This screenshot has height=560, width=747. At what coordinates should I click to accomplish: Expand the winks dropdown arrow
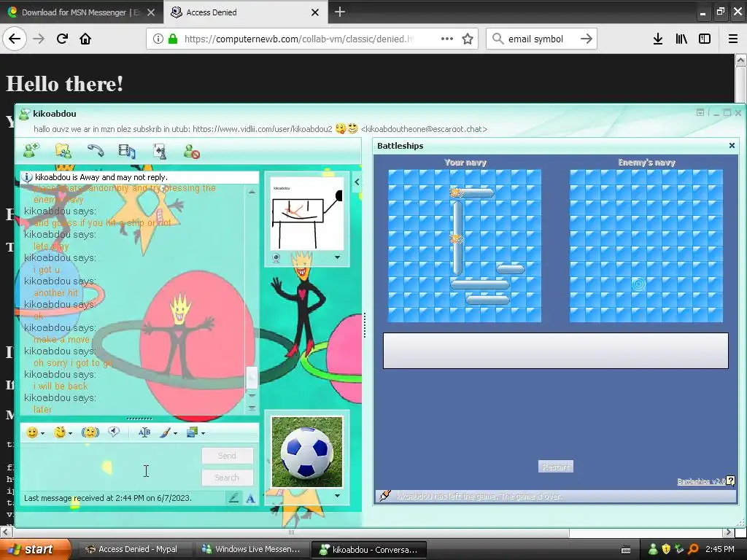coord(70,433)
